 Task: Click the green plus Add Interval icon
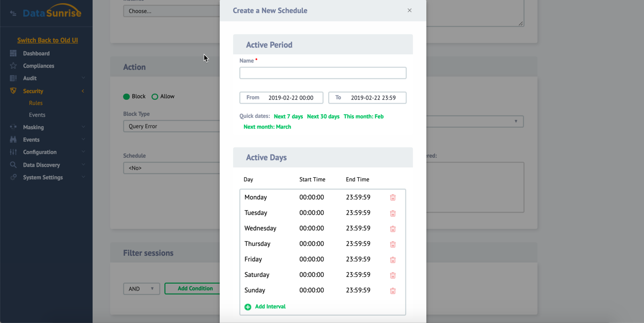tap(248, 307)
